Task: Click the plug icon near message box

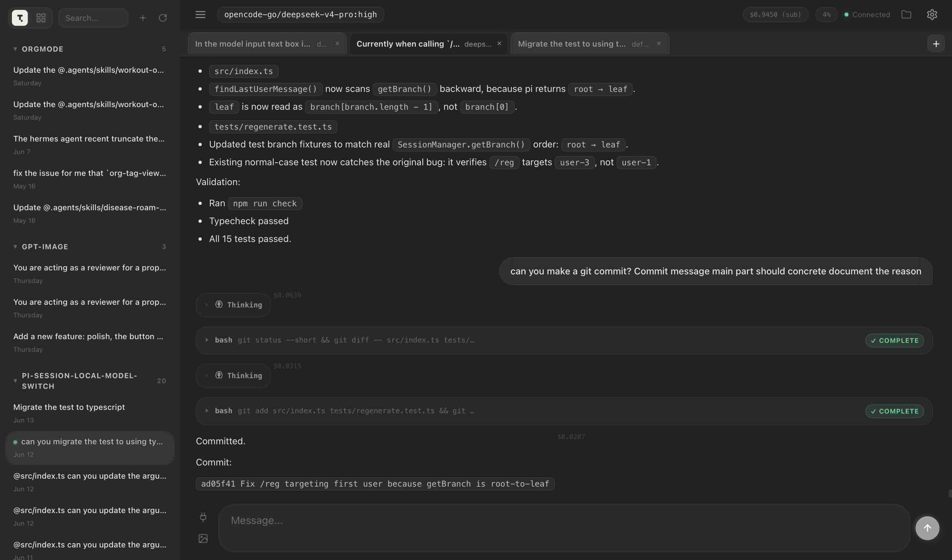Action: point(203,517)
